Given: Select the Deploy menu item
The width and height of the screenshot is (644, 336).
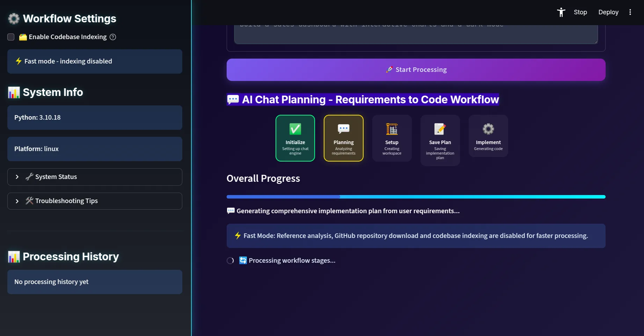Looking at the screenshot, I should tap(608, 12).
